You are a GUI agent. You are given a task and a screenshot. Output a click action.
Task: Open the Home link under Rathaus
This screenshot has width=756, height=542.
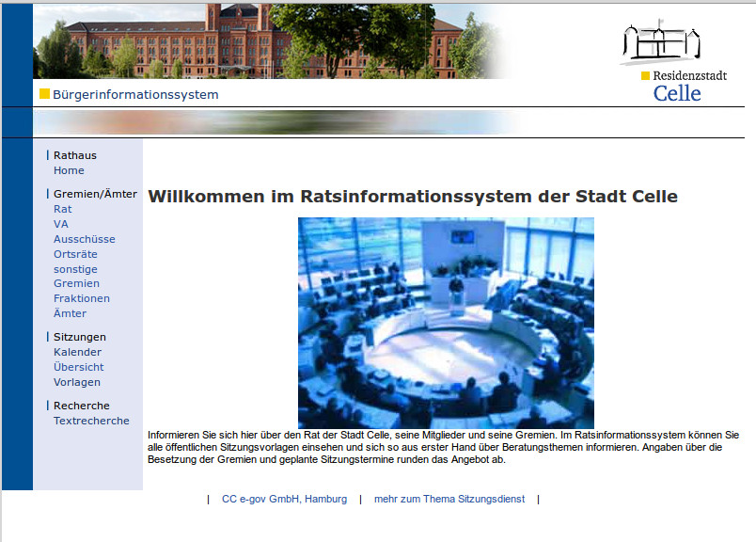coord(69,170)
